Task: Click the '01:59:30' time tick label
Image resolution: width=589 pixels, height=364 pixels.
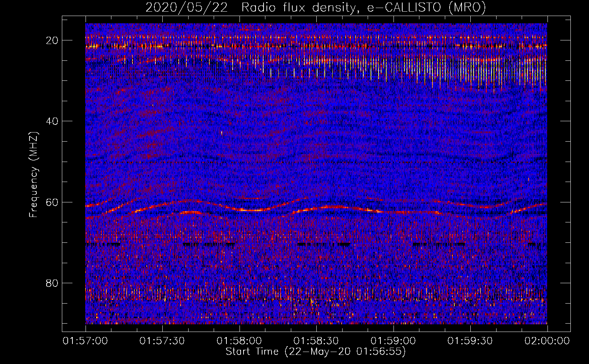Action: [x=470, y=341]
